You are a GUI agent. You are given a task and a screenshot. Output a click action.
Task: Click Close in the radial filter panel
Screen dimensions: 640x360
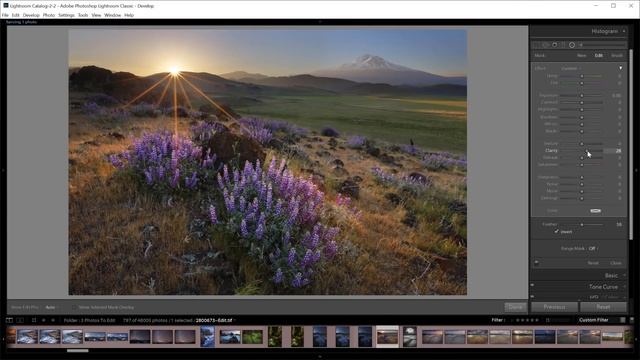pyautogui.click(x=616, y=263)
